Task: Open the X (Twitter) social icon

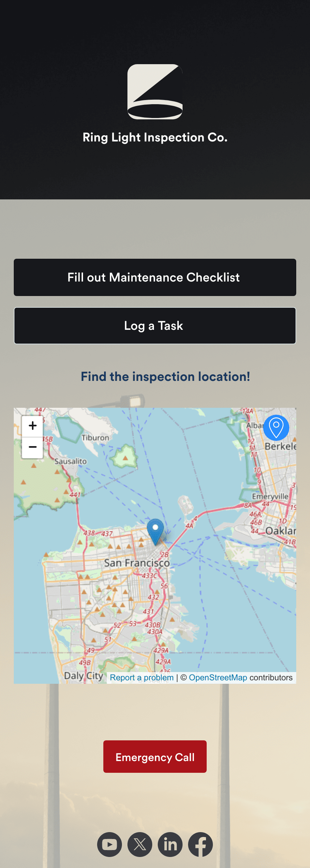Action: [x=140, y=845]
